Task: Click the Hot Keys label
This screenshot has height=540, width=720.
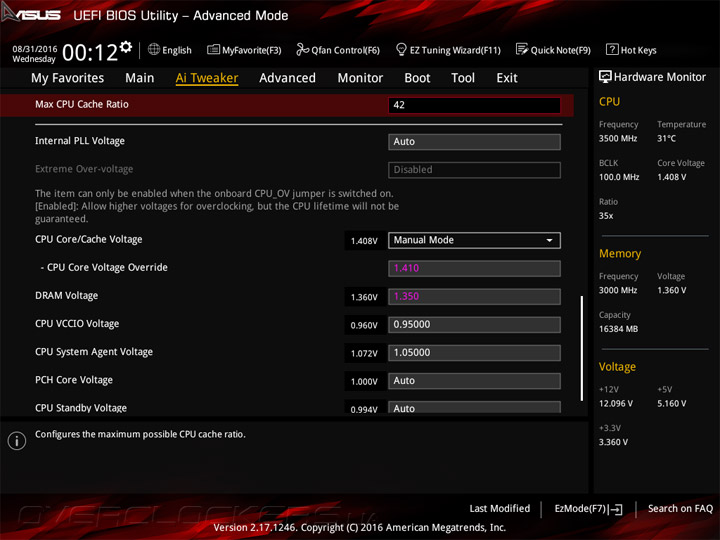Action: (638, 50)
